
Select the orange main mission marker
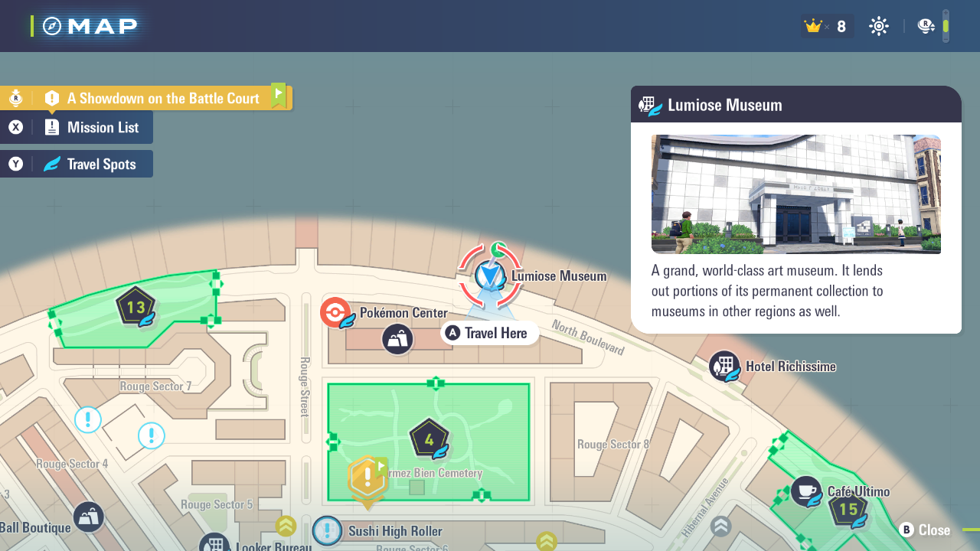pyautogui.click(x=367, y=479)
